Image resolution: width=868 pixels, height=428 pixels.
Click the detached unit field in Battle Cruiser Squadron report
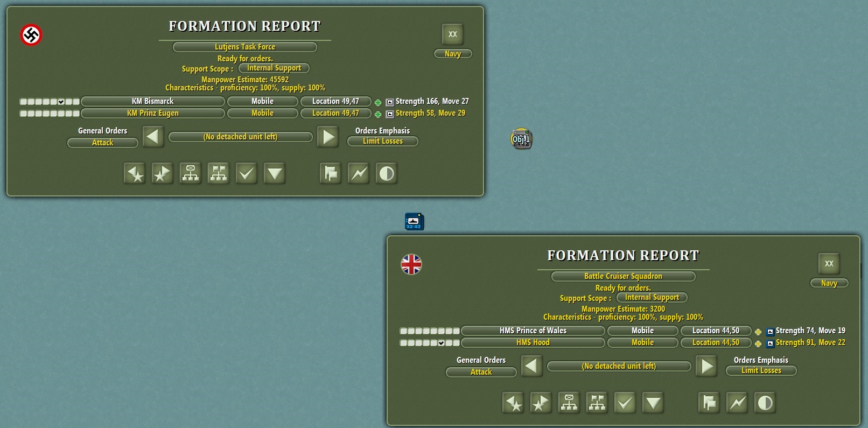[619, 366]
